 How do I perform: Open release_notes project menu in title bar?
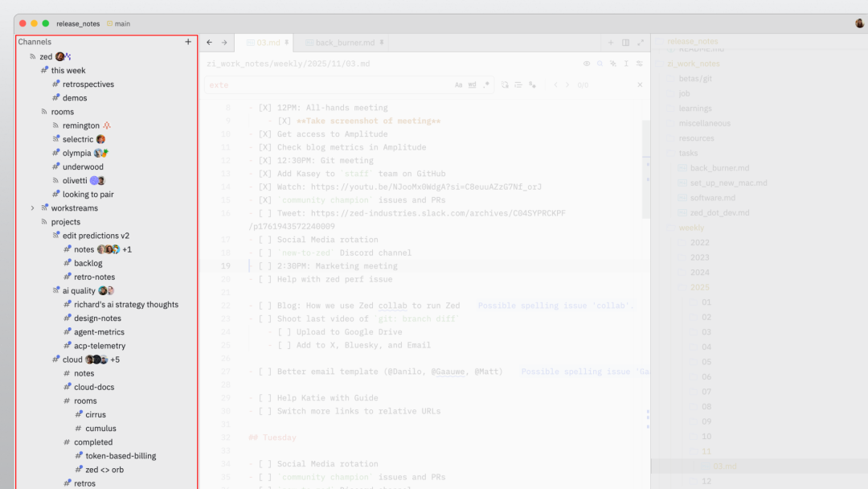click(x=78, y=24)
